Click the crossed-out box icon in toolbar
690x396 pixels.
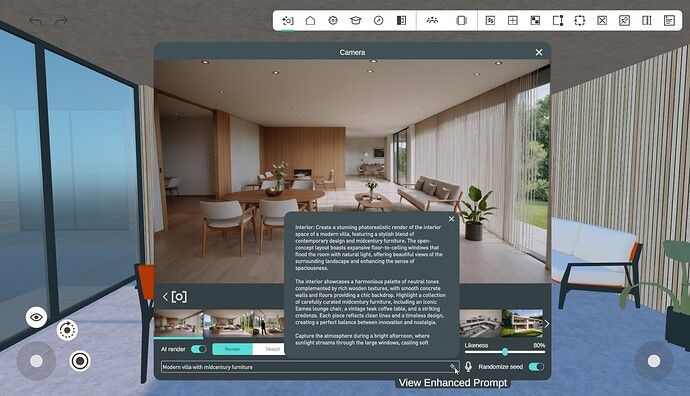coord(602,21)
